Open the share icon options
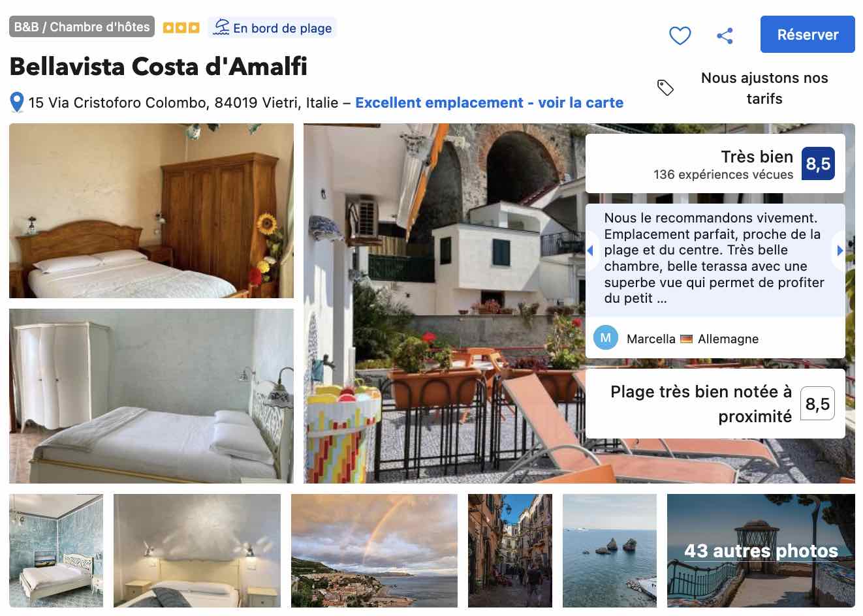 click(x=725, y=35)
